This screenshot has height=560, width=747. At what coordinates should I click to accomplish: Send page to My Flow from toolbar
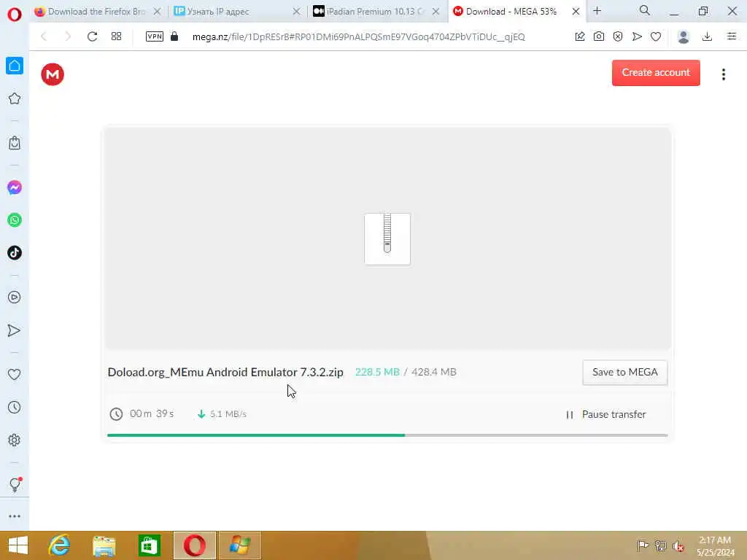pyautogui.click(x=637, y=36)
